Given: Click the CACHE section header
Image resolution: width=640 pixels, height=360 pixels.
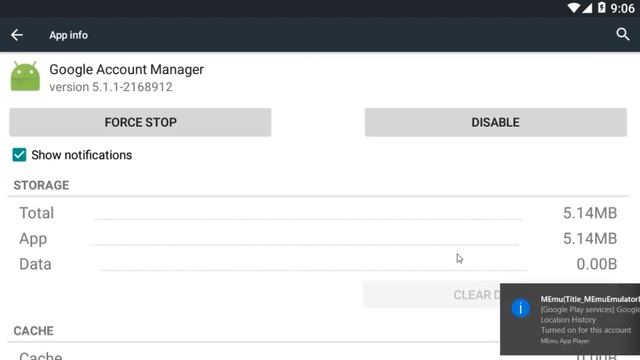Looking at the screenshot, I should coord(33,331).
